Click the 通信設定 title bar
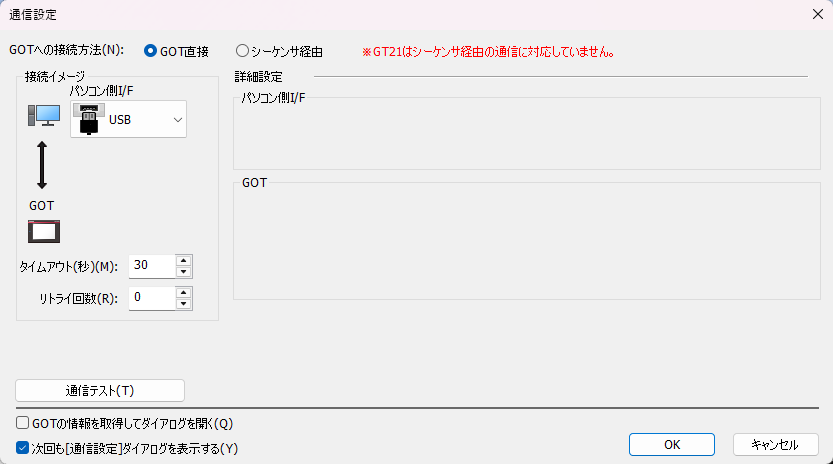Viewport: 833px width, 464px height. pos(400,15)
